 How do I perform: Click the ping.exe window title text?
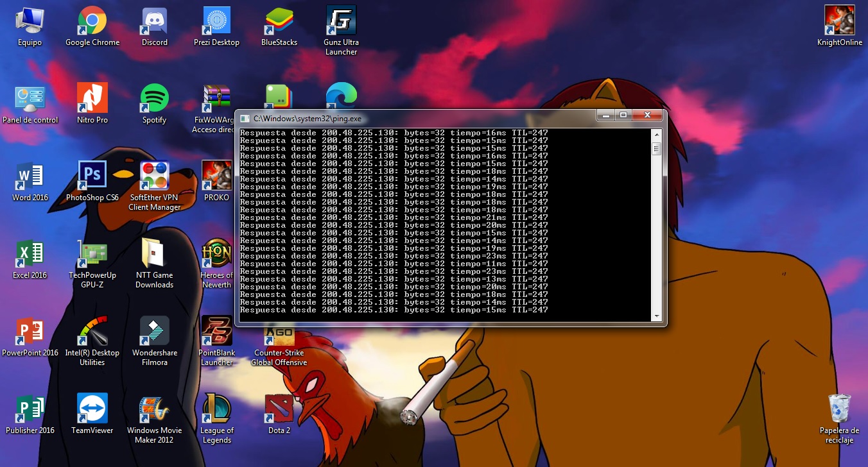coord(308,119)
